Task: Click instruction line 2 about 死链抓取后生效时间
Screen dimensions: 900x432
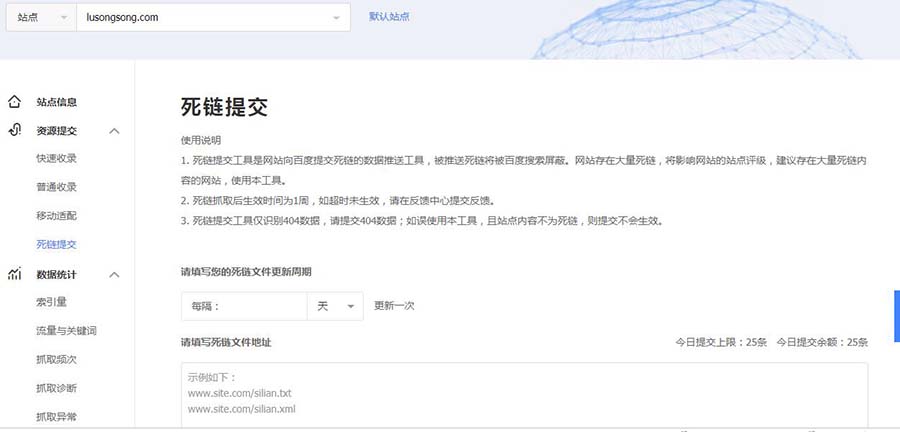Action: pos(338,201)
